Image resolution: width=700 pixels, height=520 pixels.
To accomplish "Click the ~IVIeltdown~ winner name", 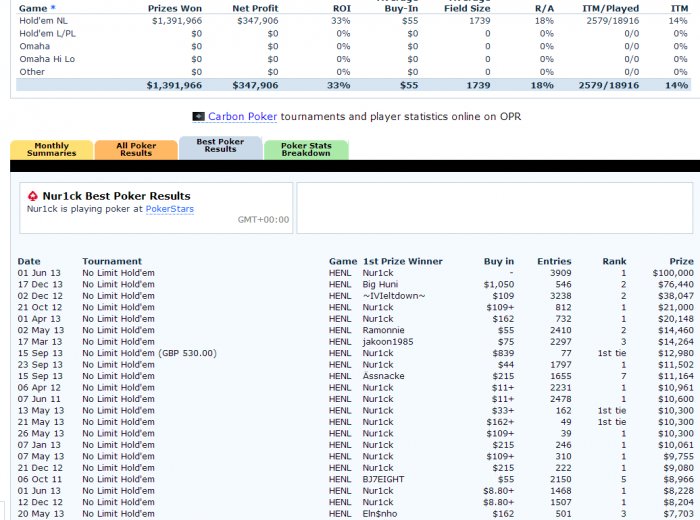I will click(394, 295).
